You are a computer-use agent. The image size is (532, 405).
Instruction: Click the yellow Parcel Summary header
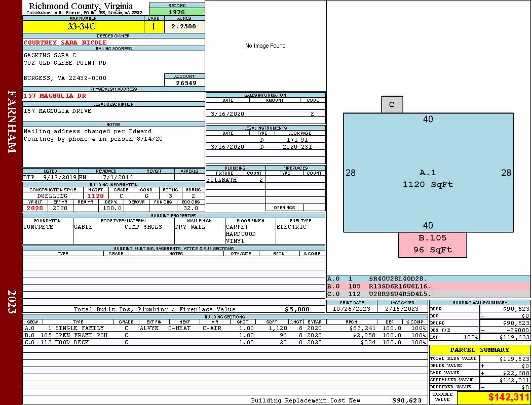click(479, 350)
